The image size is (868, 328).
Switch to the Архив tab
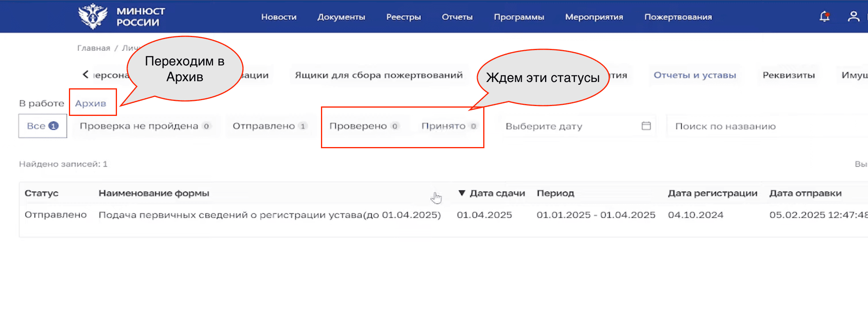point(91,103)
